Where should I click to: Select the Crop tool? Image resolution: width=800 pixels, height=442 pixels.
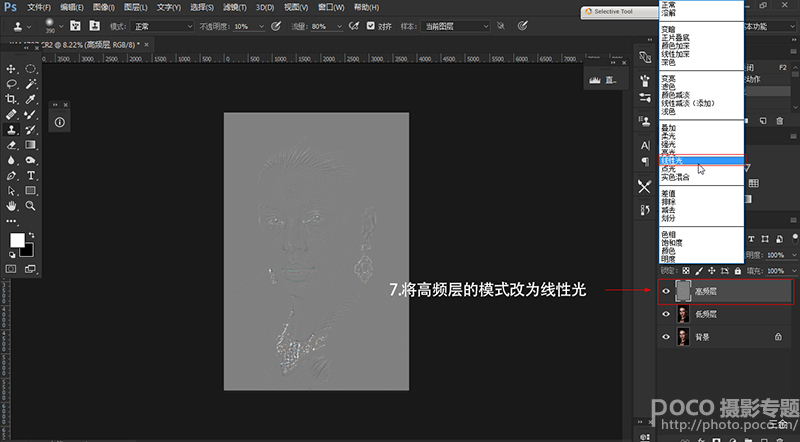(x=11, y=100)
